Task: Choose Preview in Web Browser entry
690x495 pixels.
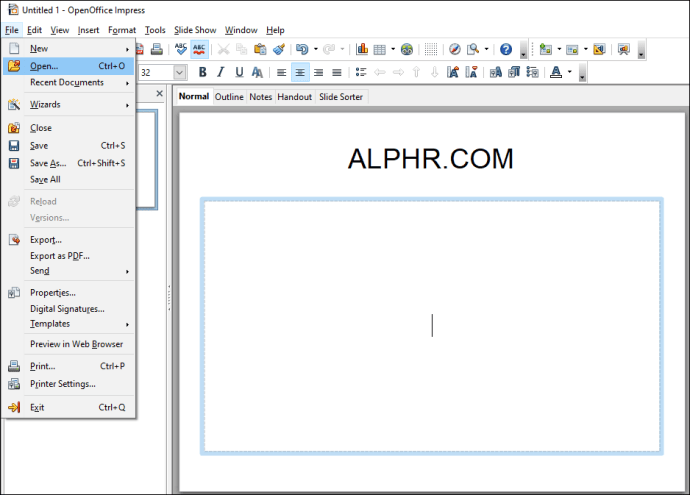Action: click(x=68, y=344)
